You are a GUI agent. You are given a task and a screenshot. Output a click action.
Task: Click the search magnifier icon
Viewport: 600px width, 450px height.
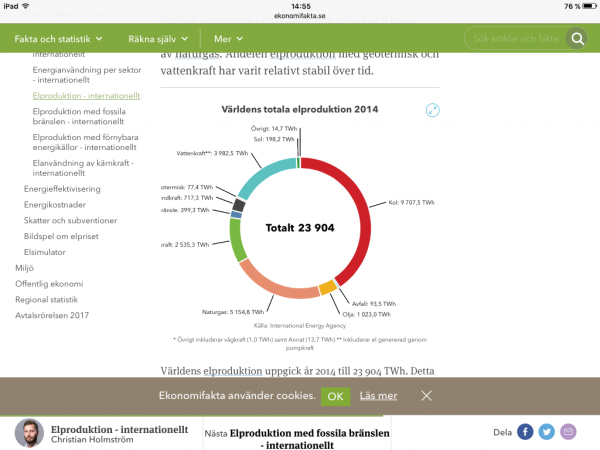[576, 39]
